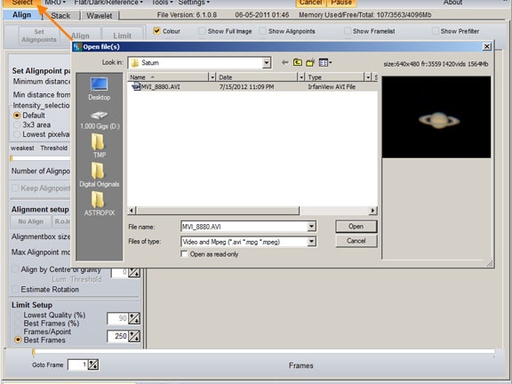The height and width of the screenshot is (384, 512).
Task: Open the TMP folder shortcut
Action: pyautogui.click(x=99, y=146)
